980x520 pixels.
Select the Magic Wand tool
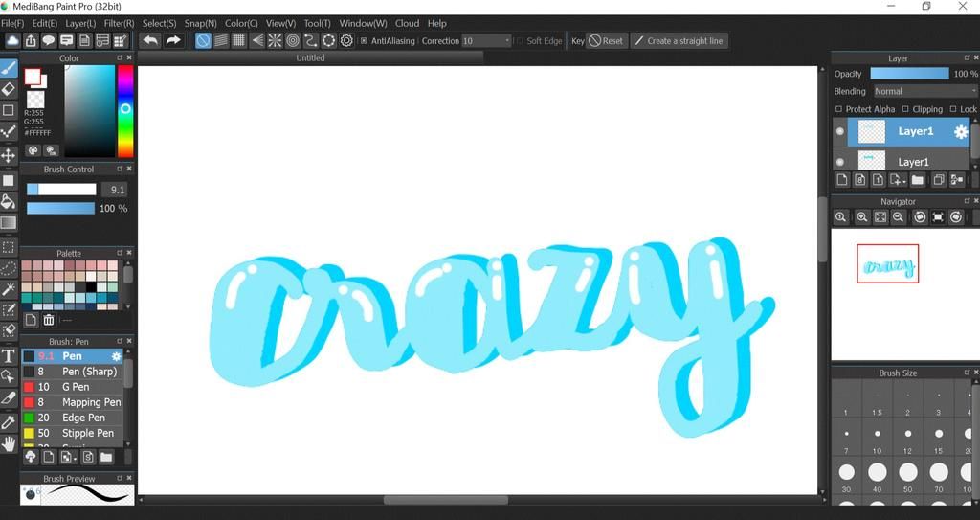click(x=8, y=288)
